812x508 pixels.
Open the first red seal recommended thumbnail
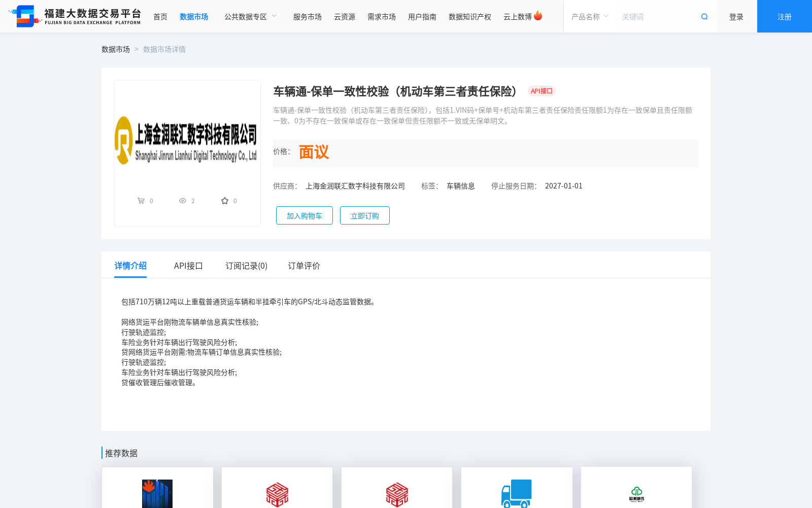277,494
